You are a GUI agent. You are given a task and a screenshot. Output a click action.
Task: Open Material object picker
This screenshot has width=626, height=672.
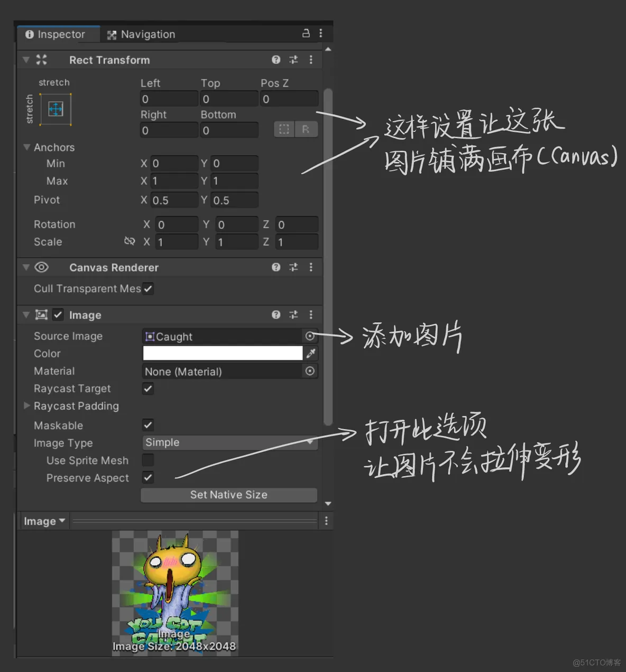coord(310,371)
